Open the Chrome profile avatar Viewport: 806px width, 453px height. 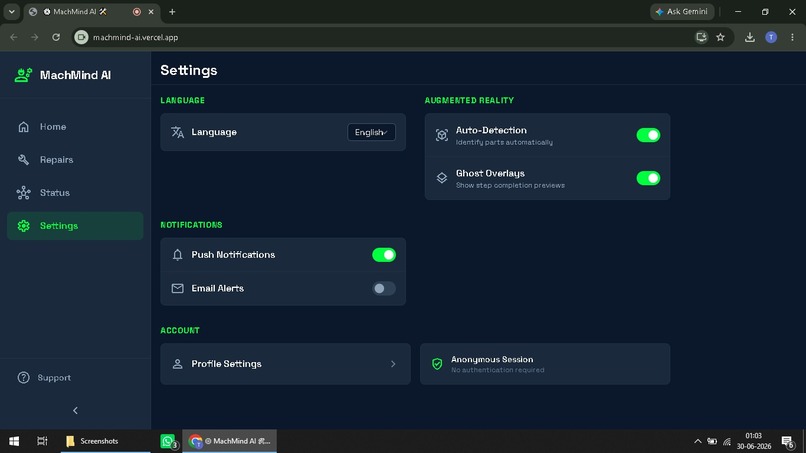(x=771, y=37)
